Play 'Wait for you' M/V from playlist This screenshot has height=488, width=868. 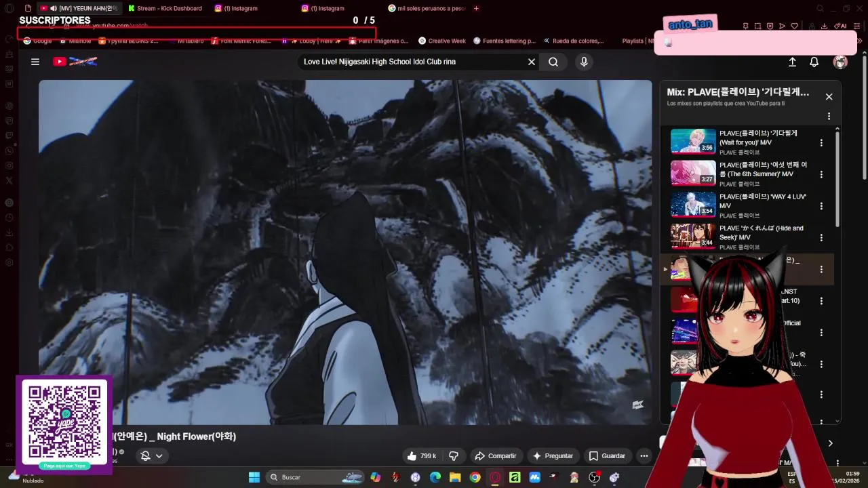point(693,141)
